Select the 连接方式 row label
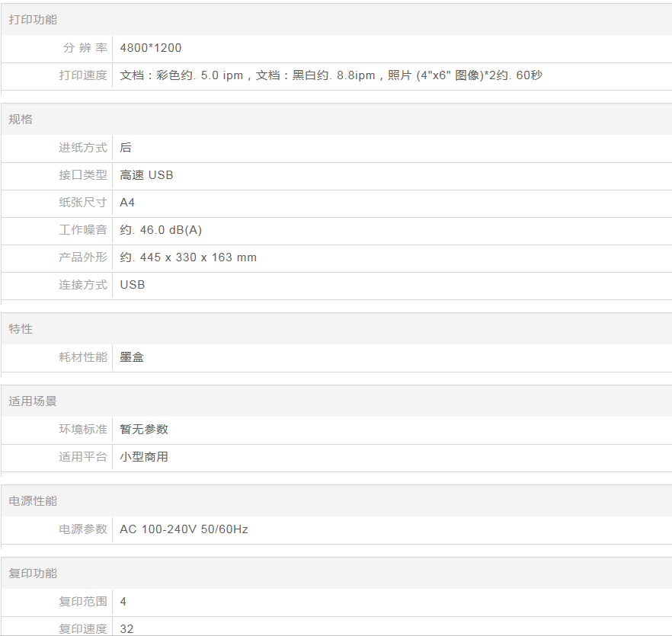The width and height of the screenshot is (672, 636). pos(83,285)
